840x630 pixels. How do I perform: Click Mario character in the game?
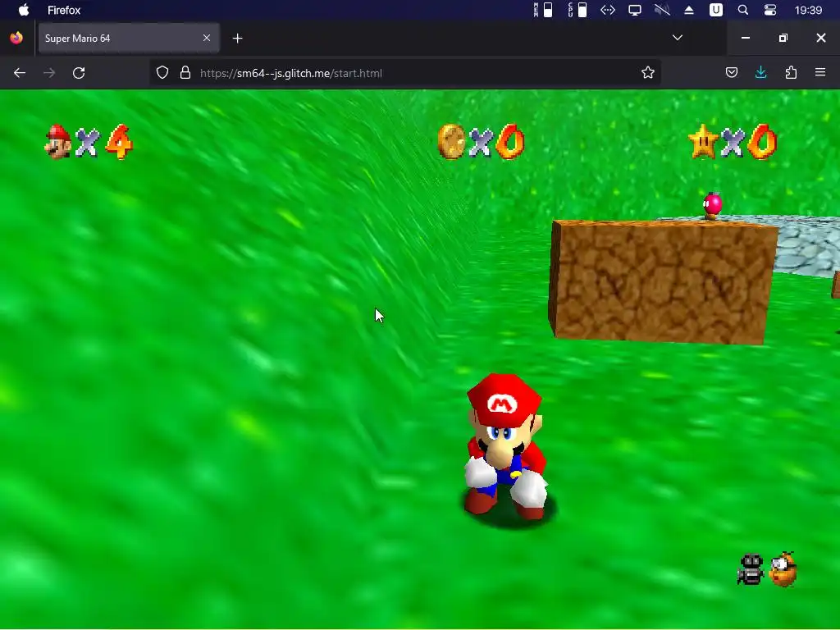(505, 447)
